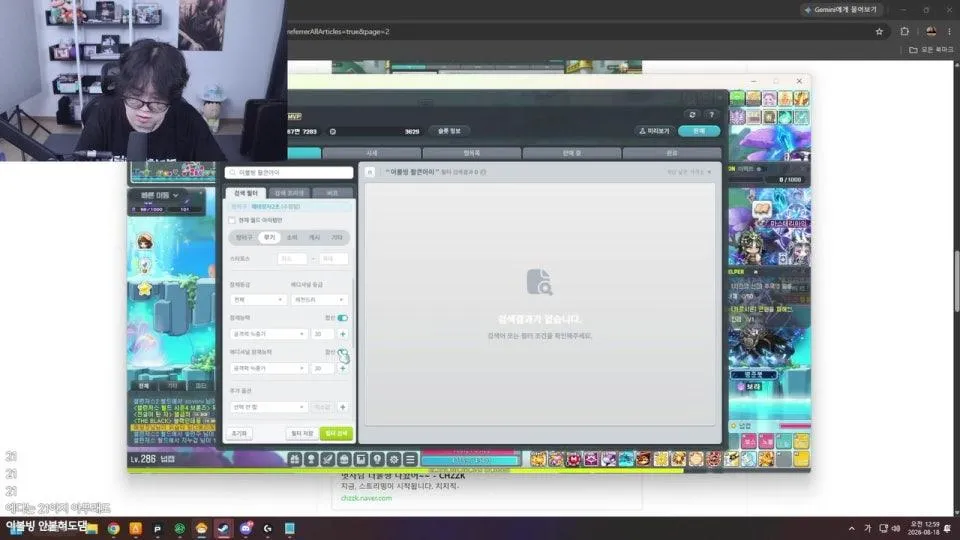The width and height of the screenshot is (960, 540).
Task: Open the chzzk.naver.com link
Action: tap(366, 498)
